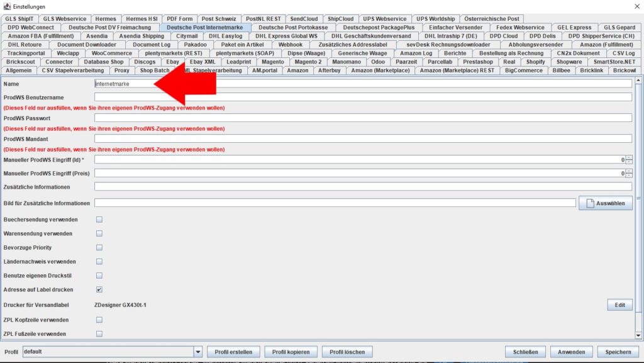Open the Hermes HSI tab
The width and height of the screenshot is (644, 363).
coord(142,19)
